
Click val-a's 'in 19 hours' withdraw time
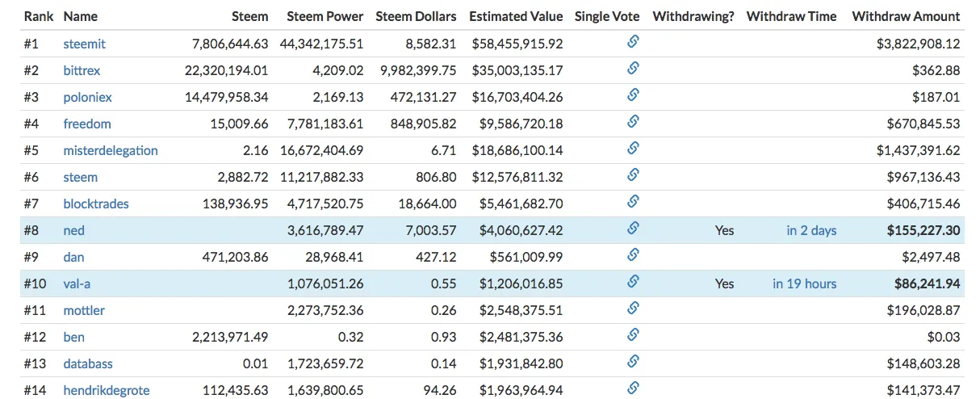(x=804, y=283)
